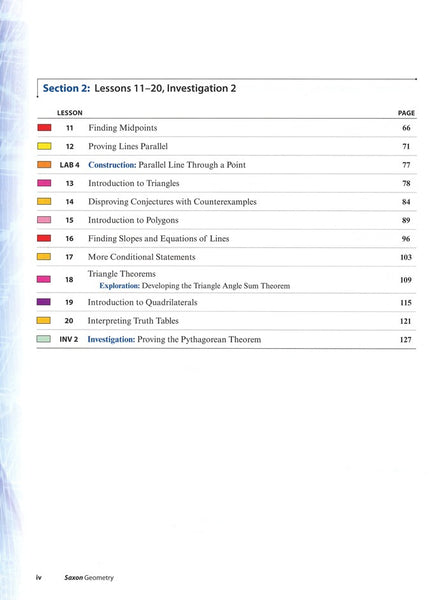Click page number 78
Screen dimensions: 446x600
click(406, 183)
